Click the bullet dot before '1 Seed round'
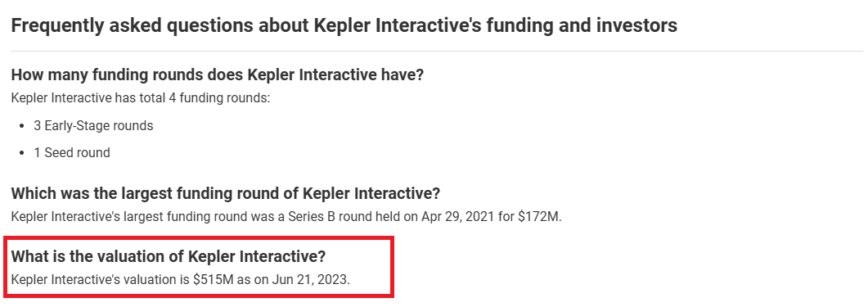This screenshot has width=868, height=307. tap(21, 153)
